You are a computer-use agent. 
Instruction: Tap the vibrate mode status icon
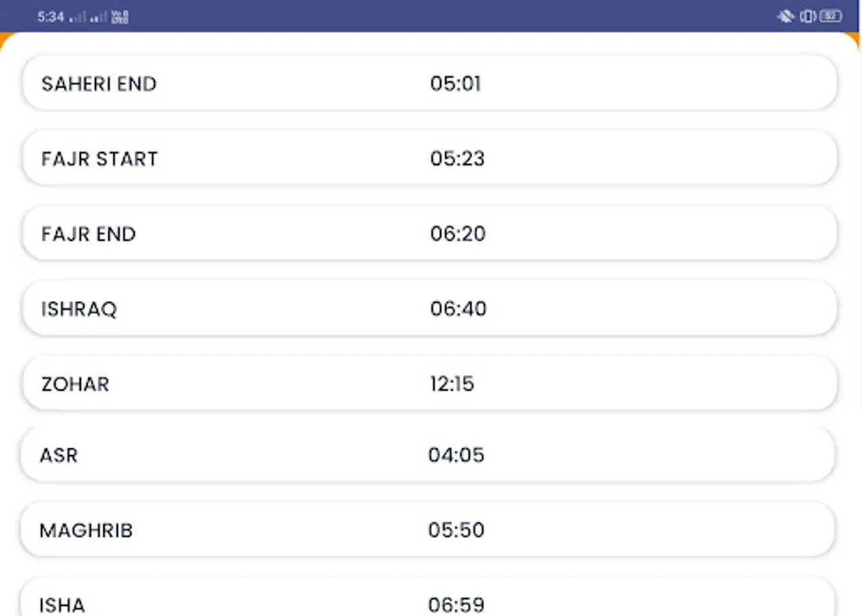pos(808,16)
